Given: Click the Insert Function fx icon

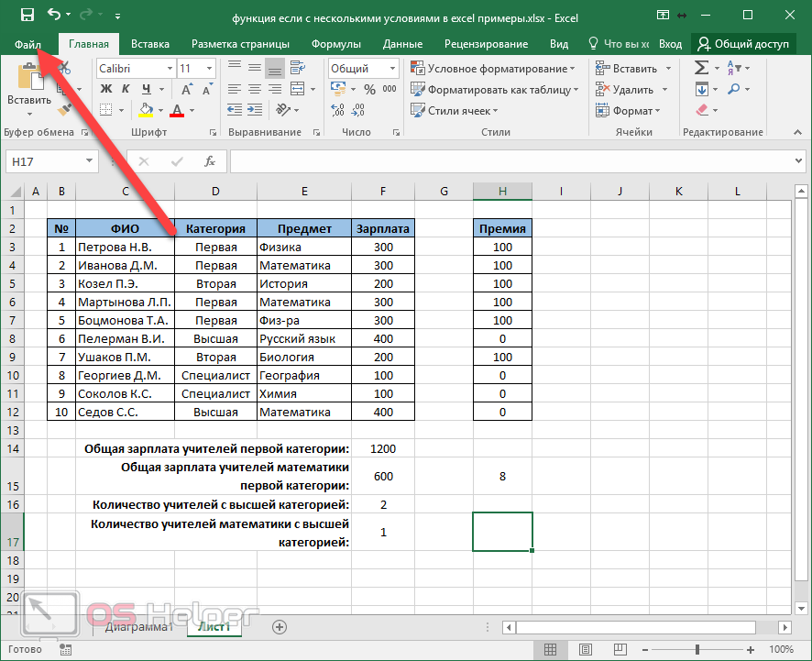Looking at the screenshot, I should [209, 161].
